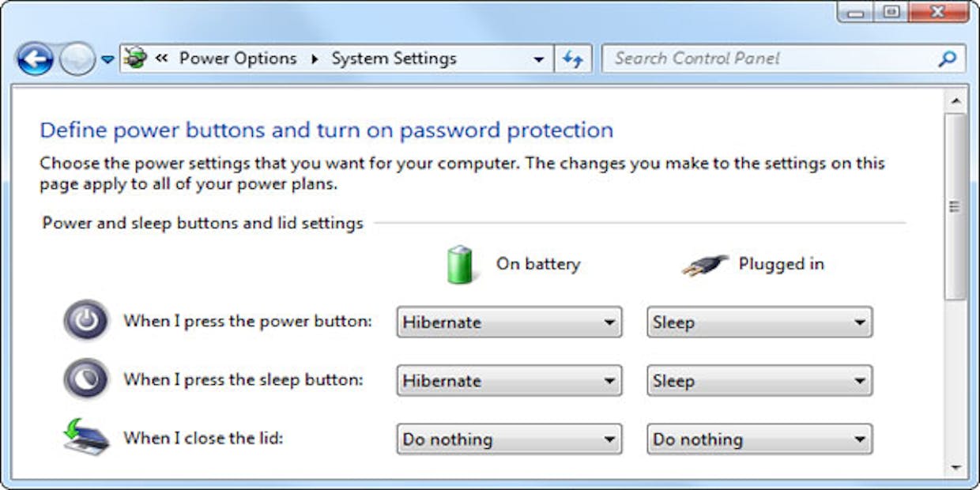Select System Settings breadcrumb item

pos(394,58)
